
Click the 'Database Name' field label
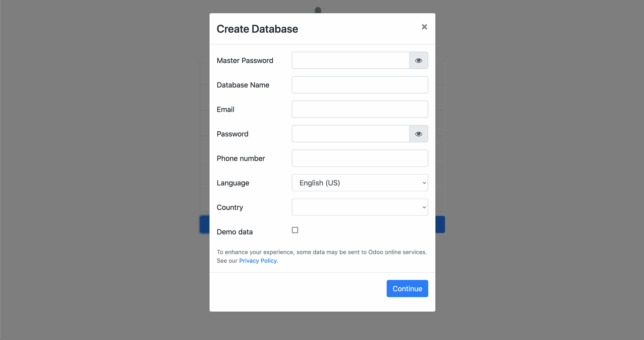pos(243,85)
